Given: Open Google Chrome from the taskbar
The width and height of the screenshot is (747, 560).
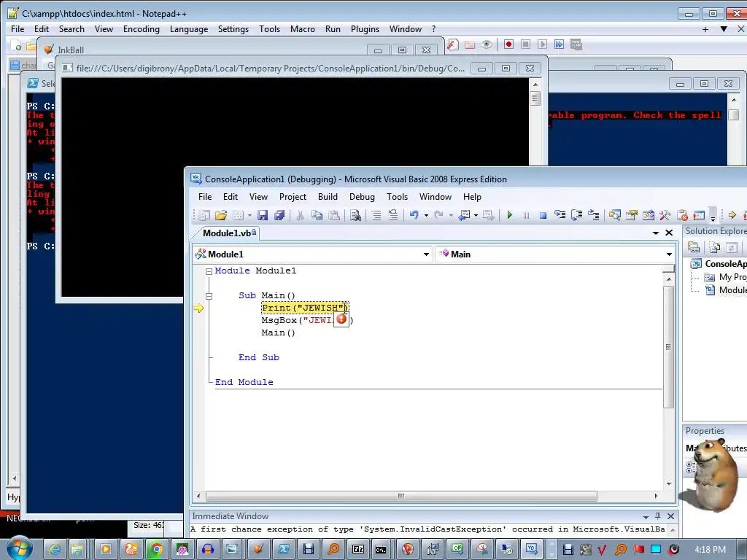Looking at the screenshot, I should [x=156, y=550].
